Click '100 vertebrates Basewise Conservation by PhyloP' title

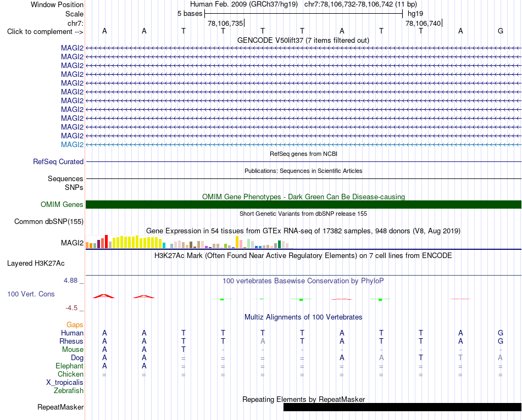coord(303,281)
